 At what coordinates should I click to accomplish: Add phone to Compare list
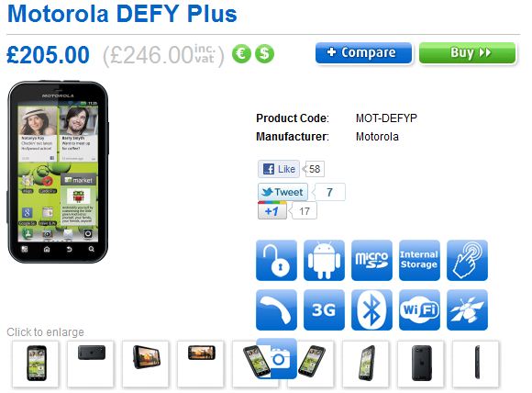tap(363, 53)
